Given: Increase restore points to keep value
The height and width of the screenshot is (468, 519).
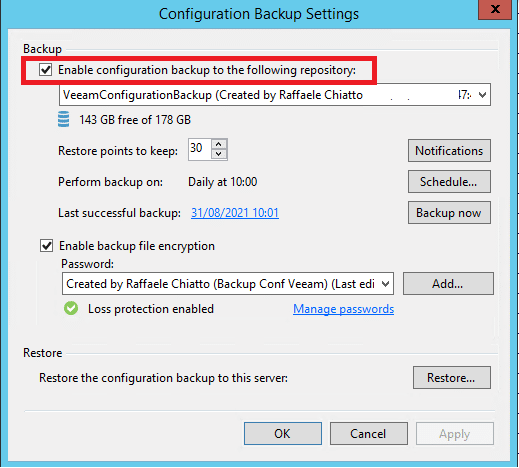Looking at the screenshot, I should pos(219,144).
